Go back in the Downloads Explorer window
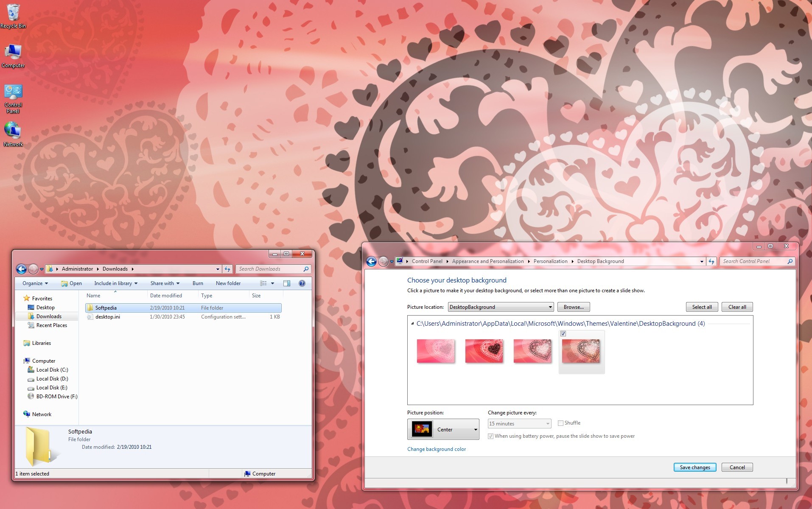The width and height of the screenshot is (812, 509). 21,269
